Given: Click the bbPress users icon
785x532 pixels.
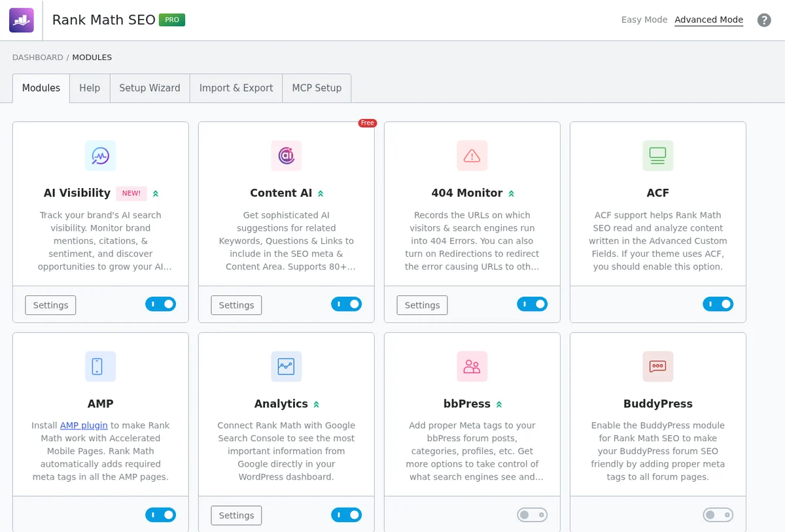Looking at the screenshot, I should point(472,367).
